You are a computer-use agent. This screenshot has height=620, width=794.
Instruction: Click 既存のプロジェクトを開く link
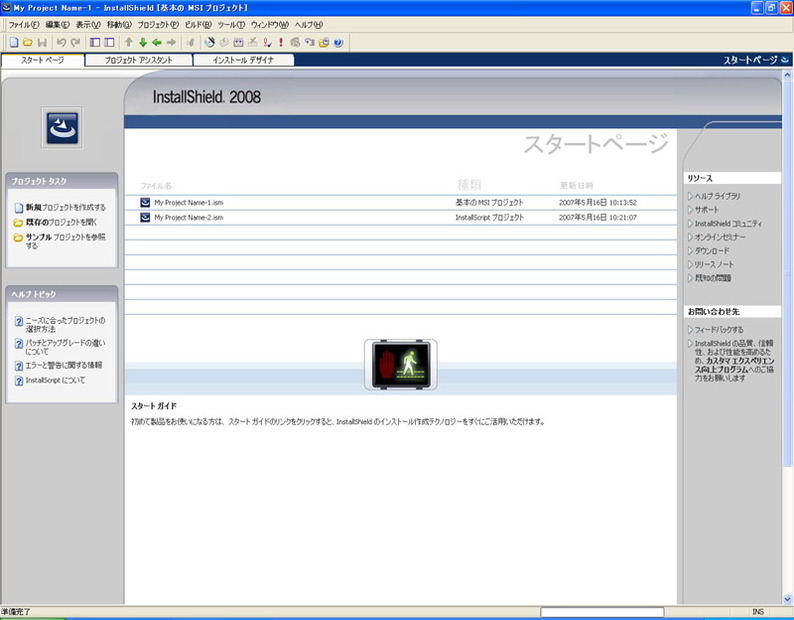tap(61, 222)
